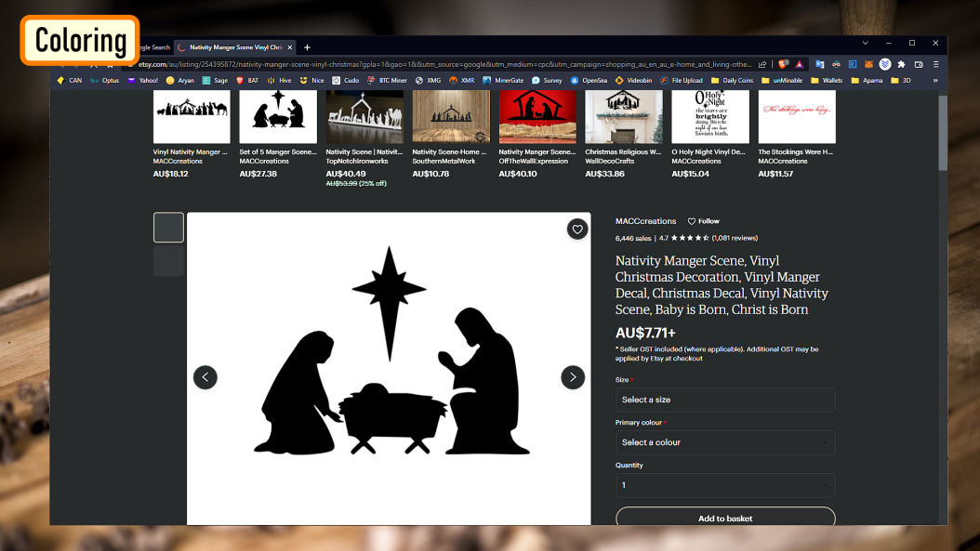
Task: Open the File Upload bookmark
Action: [x=682, y=81]
